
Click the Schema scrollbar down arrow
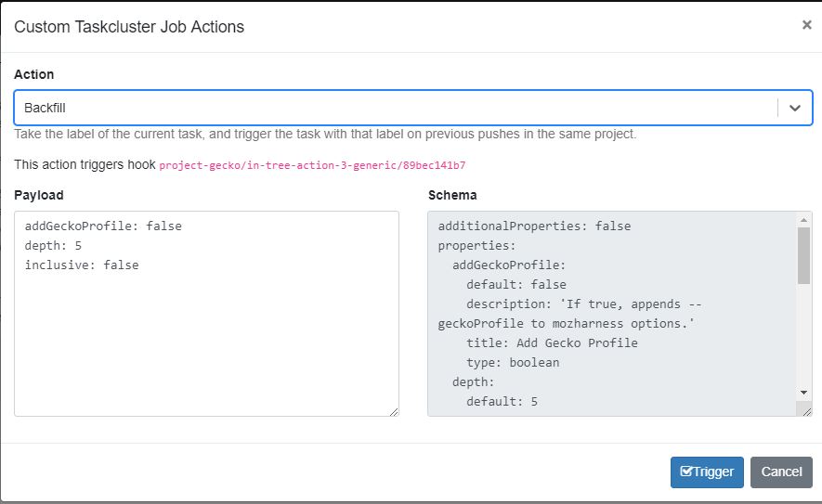[803, 393]
